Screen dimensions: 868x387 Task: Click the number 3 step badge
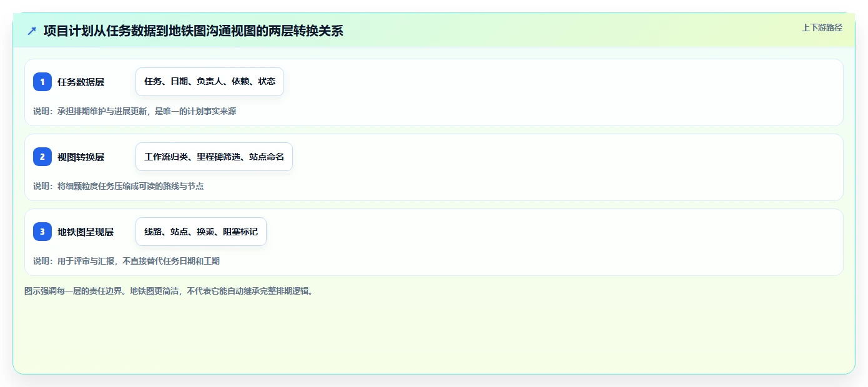tap(42, 232)
